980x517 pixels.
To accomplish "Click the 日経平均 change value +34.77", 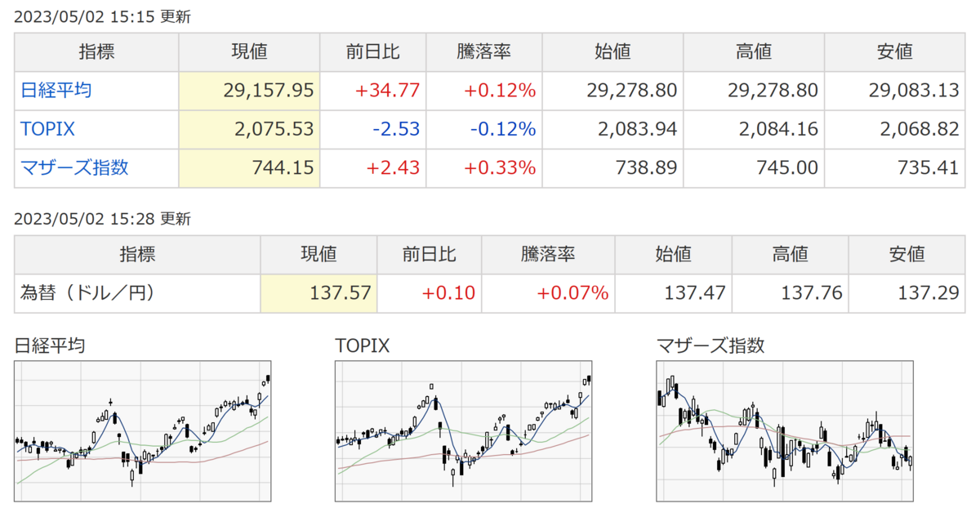I will click(x=389, y=90).
